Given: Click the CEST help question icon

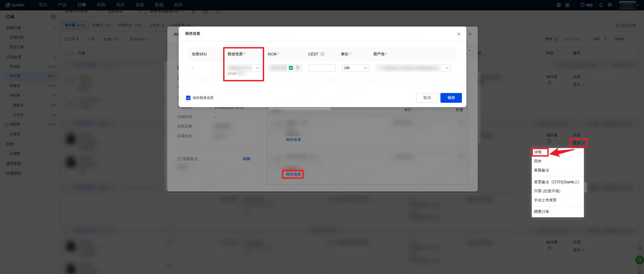Looking at the screenshot, I should [322, 54].
